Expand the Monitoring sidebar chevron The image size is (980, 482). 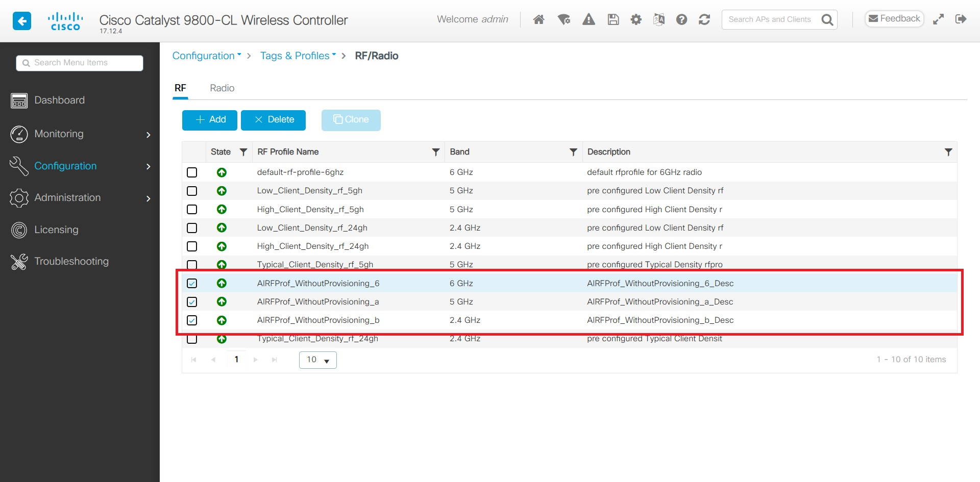(148, 135)
